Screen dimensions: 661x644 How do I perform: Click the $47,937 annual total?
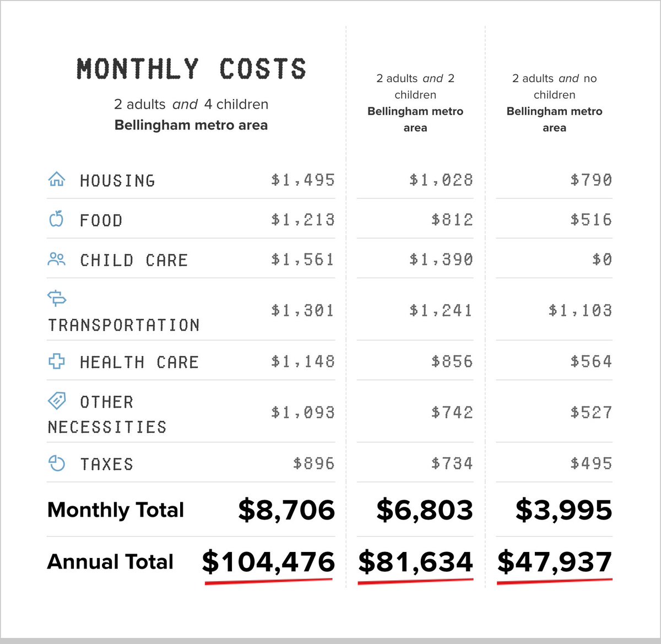(x=554, y=562)
